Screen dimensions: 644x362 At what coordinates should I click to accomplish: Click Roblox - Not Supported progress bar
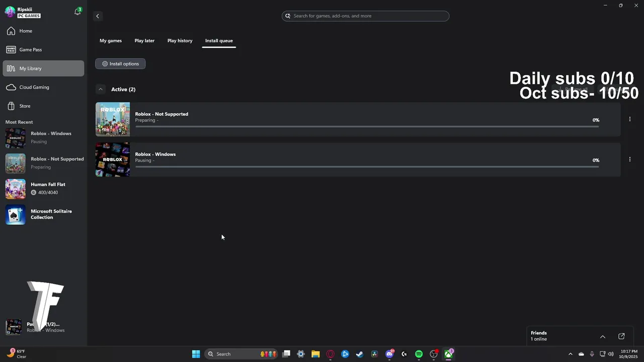[x=367, y=126]
